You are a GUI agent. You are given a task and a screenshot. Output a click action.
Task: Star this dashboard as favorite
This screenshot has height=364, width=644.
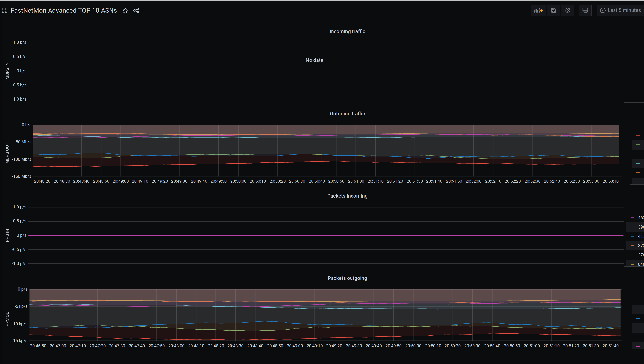pyautogui.click(x=125, y=11)
